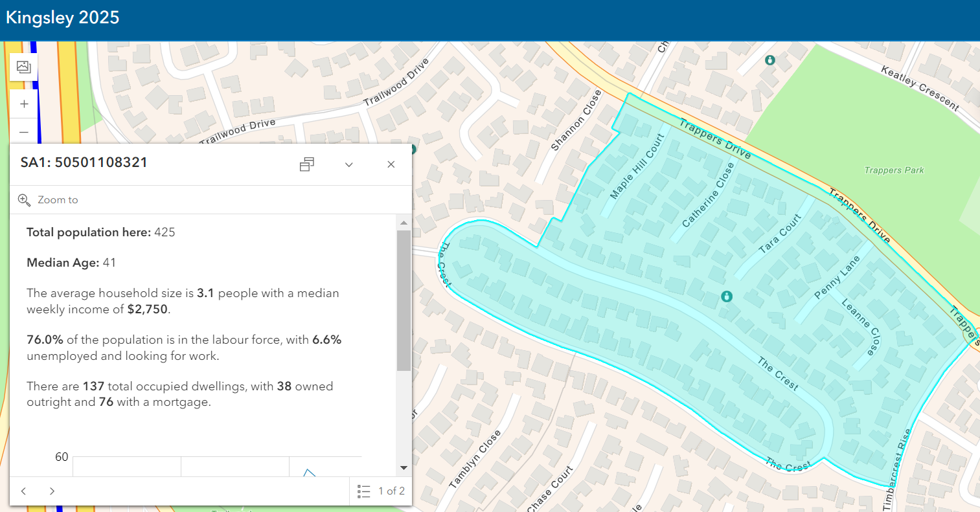Dock the SA1 popup panel
The width and height of the screenshot is (980, 512).
coord(307,164)
